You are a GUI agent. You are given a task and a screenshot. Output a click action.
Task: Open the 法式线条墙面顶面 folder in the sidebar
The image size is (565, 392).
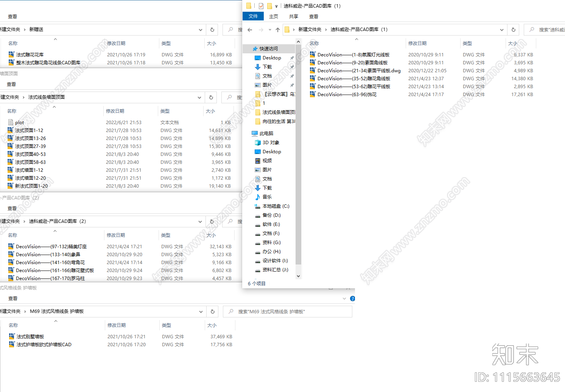click(x=275, y=112)
